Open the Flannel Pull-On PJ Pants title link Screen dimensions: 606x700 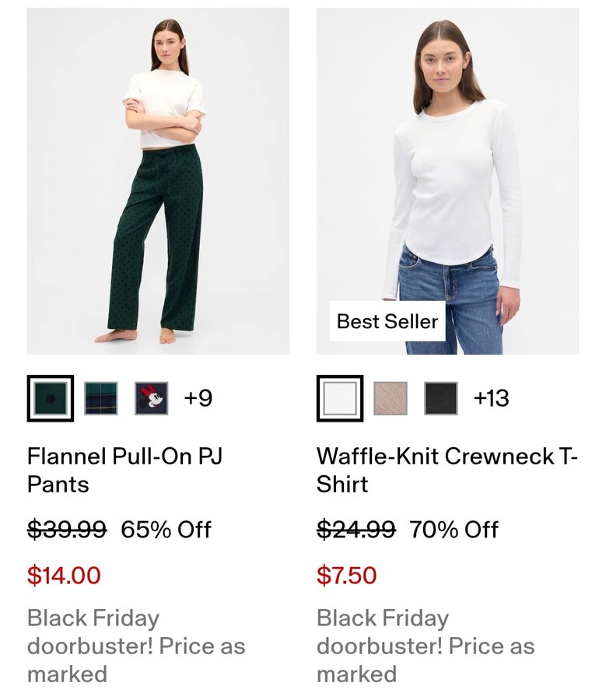[124, 470]
